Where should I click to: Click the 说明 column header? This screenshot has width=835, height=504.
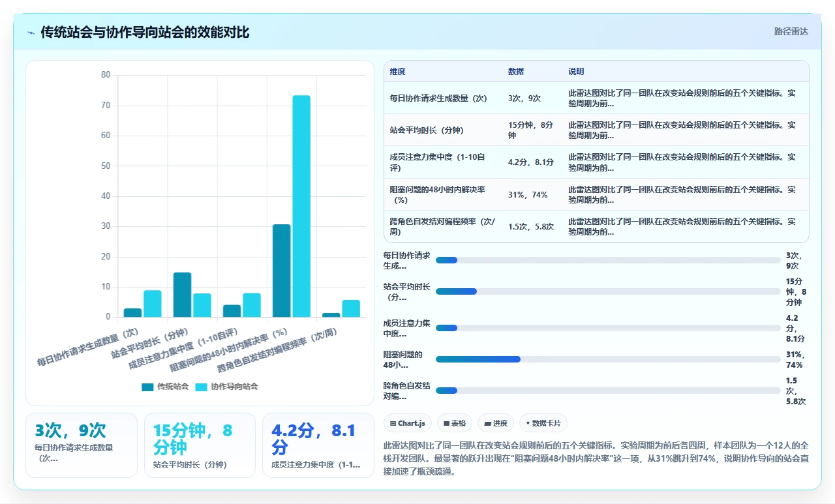[576, 72]
